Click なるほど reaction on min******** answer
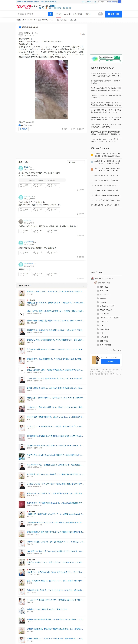Image resolution: width=138 pixels, height=644 pixels. 25,274
